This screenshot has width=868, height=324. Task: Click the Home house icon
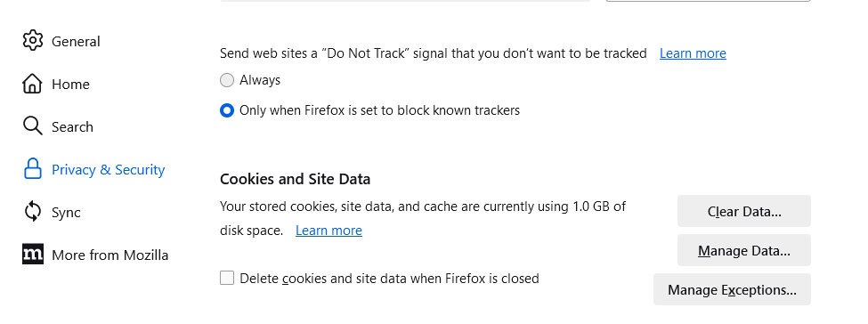(32, 84)
